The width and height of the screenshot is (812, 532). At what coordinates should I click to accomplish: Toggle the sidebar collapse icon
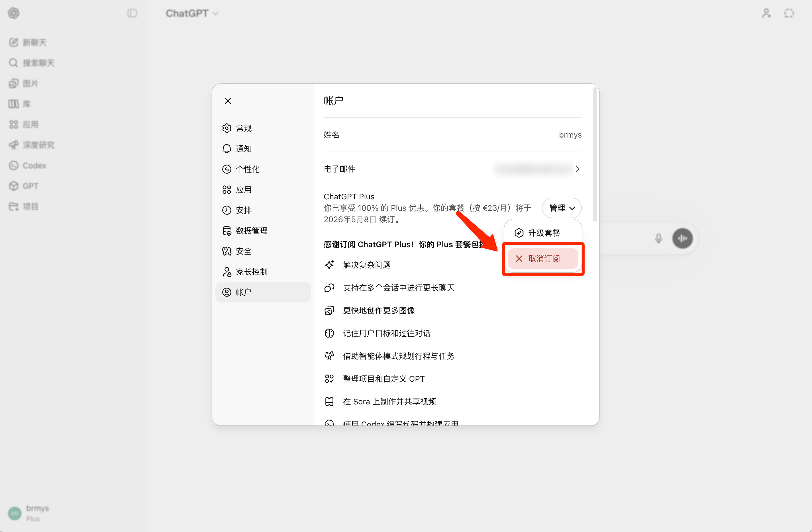pyautogui.click(x=132, y=13)
